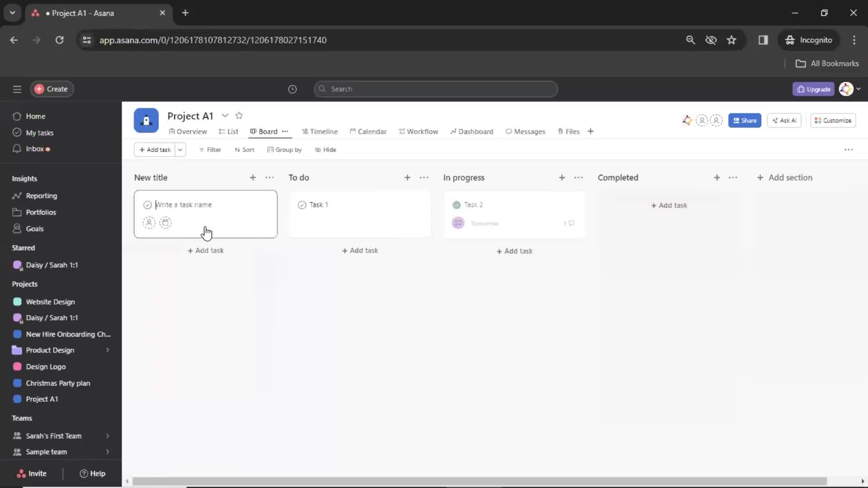Open the Filter options
Screen dimensions: 868x488
pyautogui.click(x=209, y=150)
